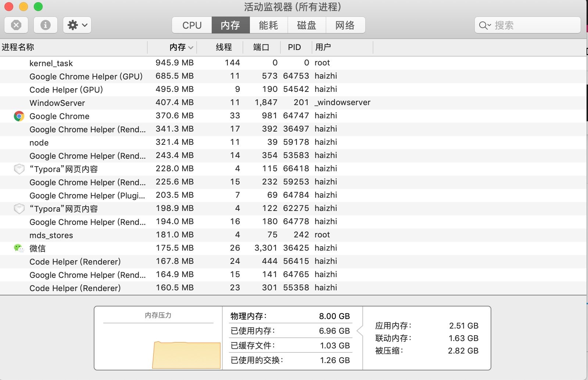Click the 181.0 MB memory value
This screenshot has height=380, width=588.
tap(175, 235)
